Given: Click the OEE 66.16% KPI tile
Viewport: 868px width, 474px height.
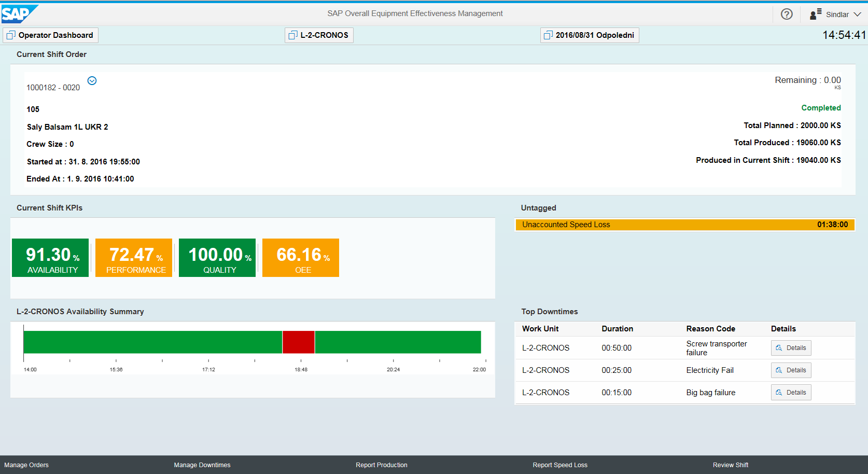Looking at the screenshot, I should (301, 258).
